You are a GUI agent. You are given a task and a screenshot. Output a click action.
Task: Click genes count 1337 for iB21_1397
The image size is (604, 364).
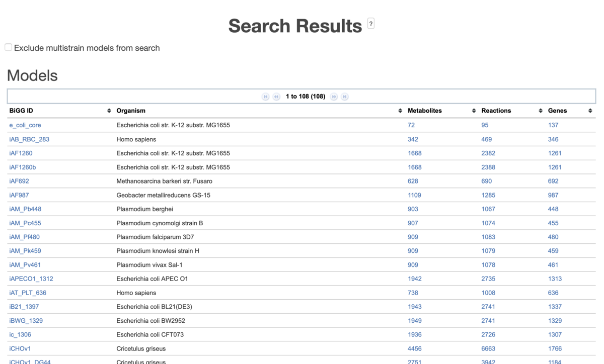point(555,307)
